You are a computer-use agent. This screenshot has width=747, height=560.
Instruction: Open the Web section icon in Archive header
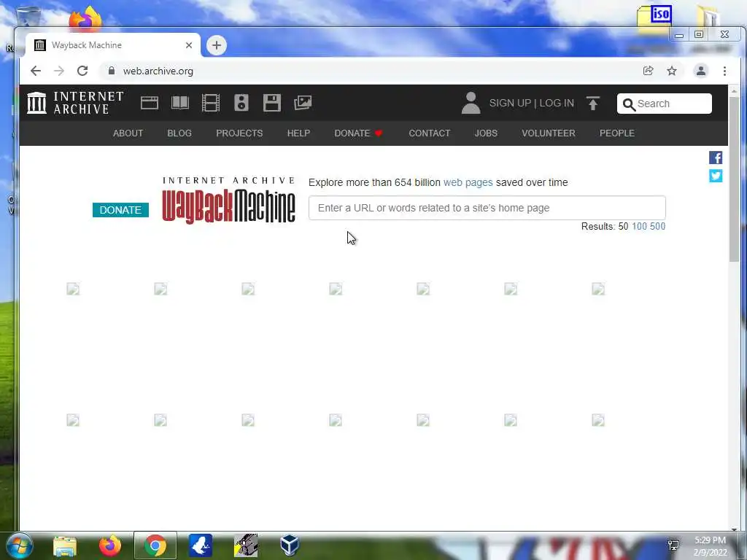click(x=149, y=103)
